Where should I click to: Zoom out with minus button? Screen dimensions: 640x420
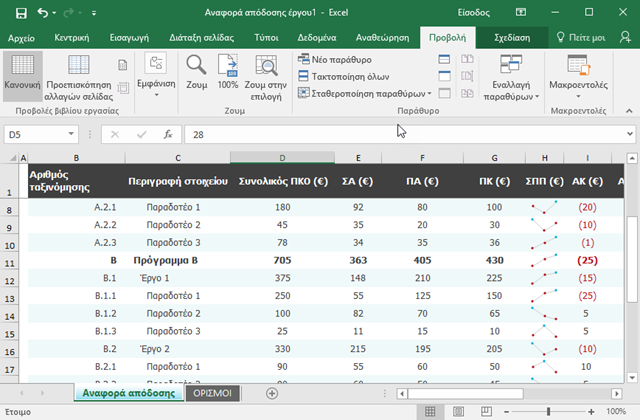click(x=506, y=412)
